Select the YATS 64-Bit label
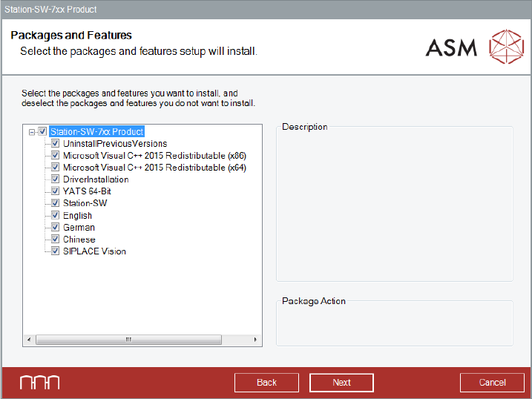This screenshot has height=399, width=532. [87, 191]
